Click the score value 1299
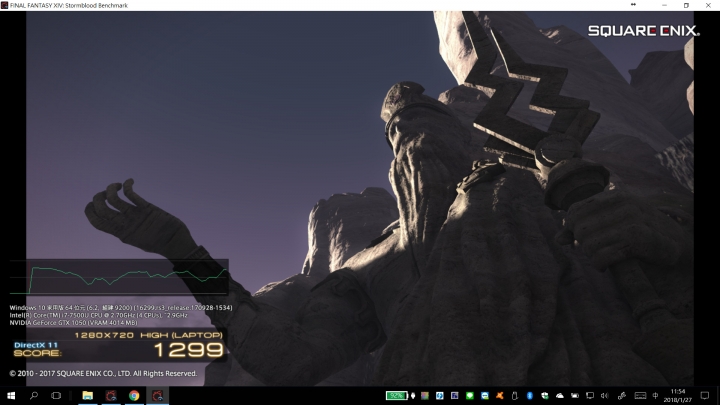 [x=189, y=350]
